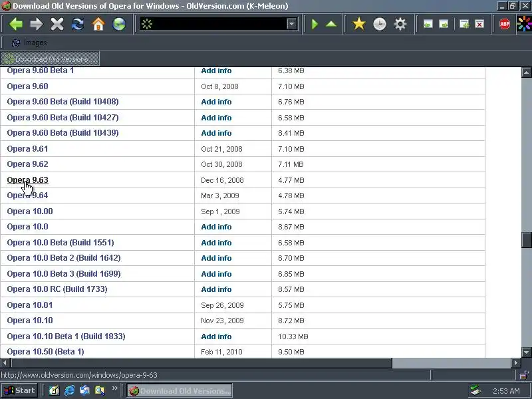The width and height of the screenshot is (532, 399).
Task: Open the Opera 10.10 link
Action: pyautogui.click(x=30, y=321)
